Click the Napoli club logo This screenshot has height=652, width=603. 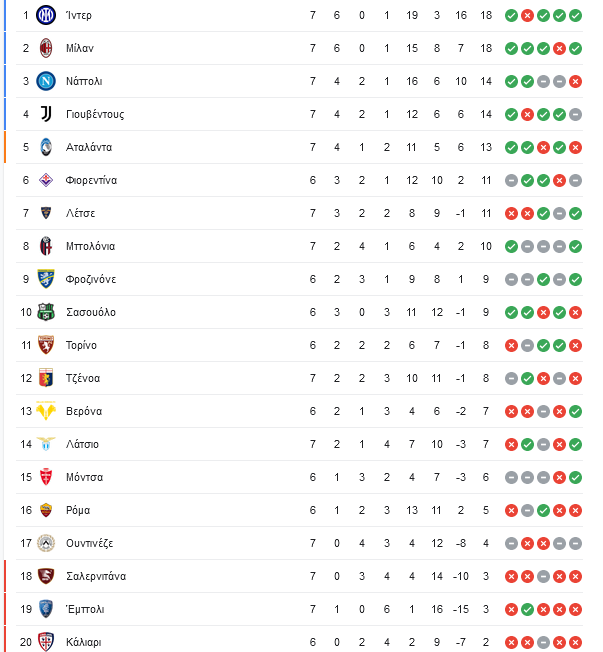pyautogui.click(x=46, y=81)
